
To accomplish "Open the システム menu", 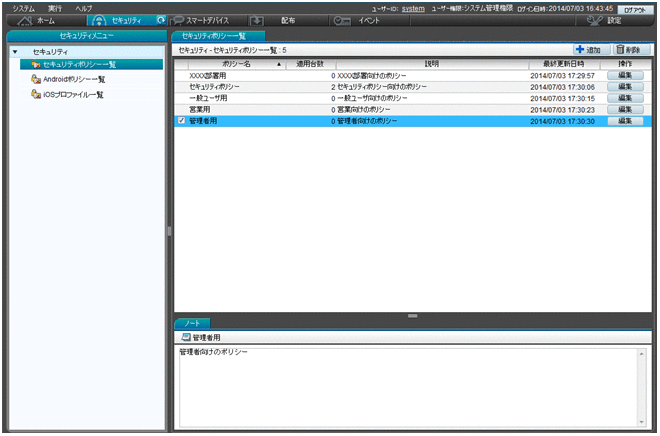I will pyautogui.click(x=23, y=7).
